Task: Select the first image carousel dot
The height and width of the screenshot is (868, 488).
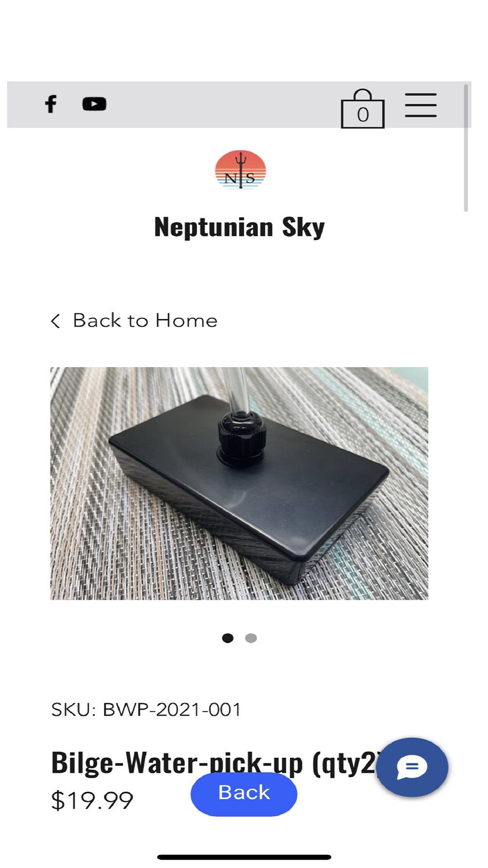Action: [227, 638]
